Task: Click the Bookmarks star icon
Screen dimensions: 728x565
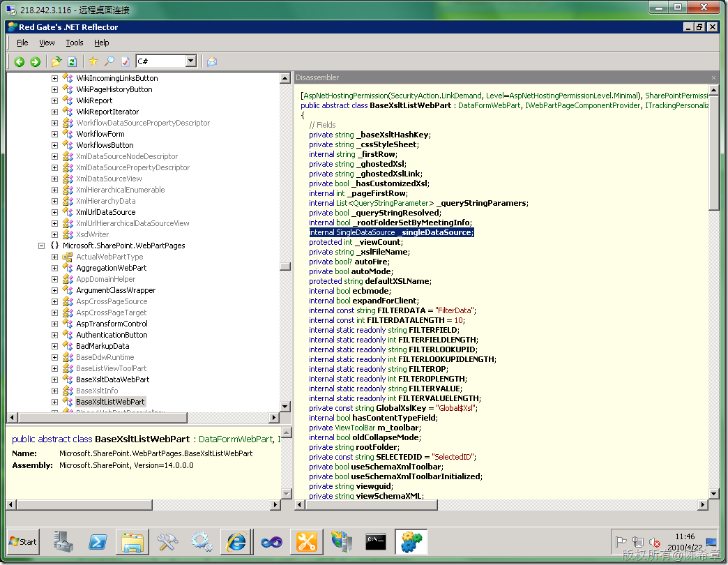Action: tap(93, 61)
